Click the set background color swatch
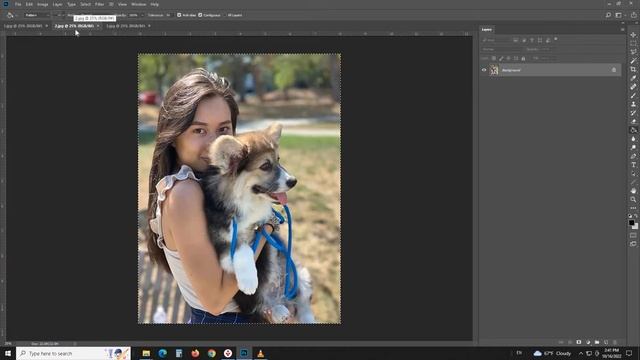This screenshot has width=640, height=360. (635, 226)
